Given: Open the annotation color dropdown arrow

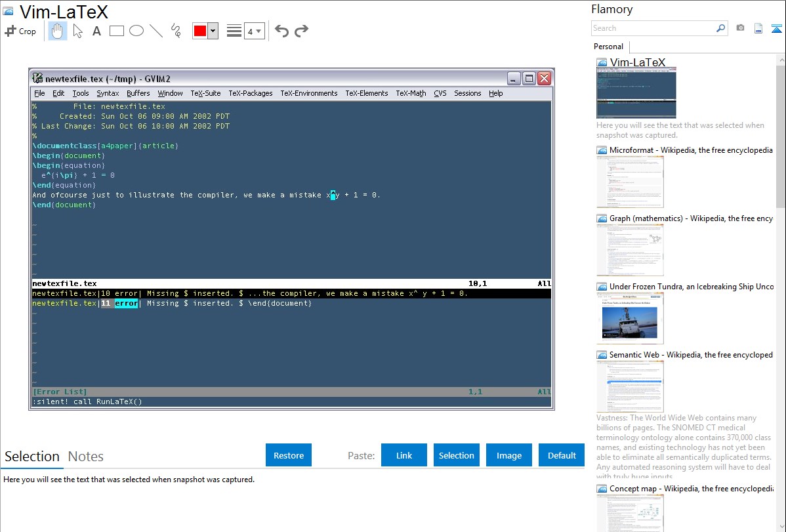Looking at the screenshot, I should coord(213,31).
